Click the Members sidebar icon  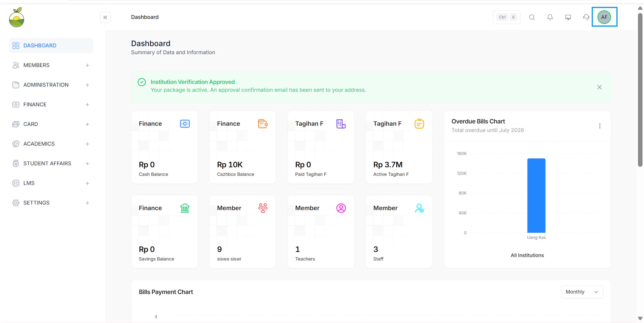tap(16, 65)
